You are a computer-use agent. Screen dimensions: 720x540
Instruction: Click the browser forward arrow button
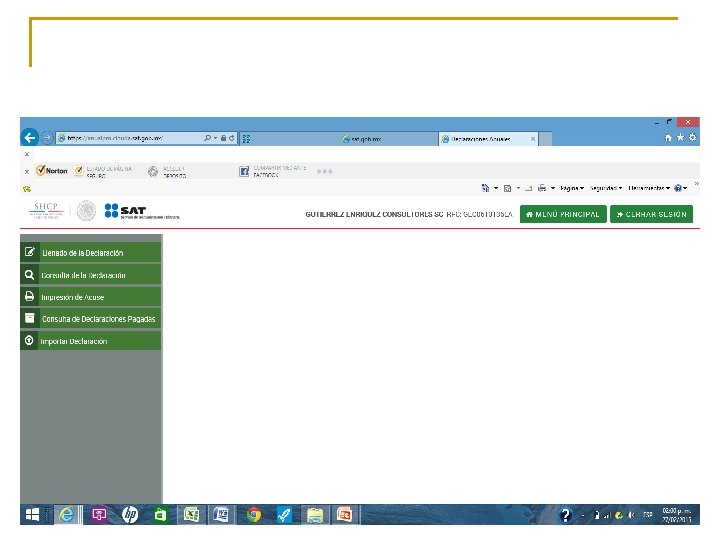click(46, 137)
